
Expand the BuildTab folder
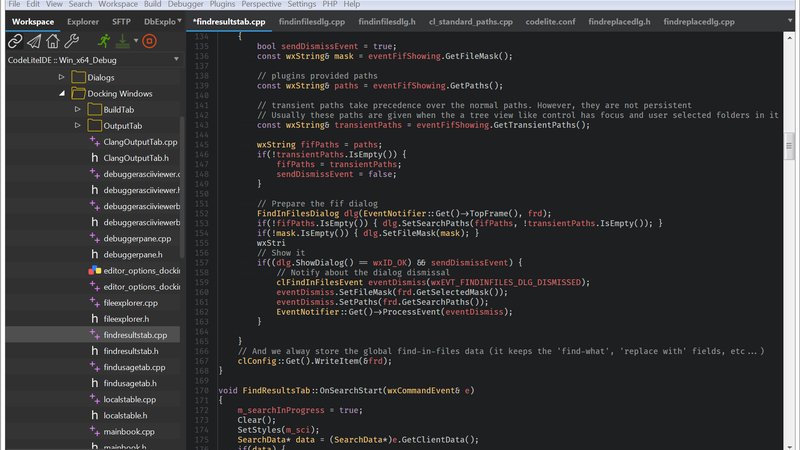[78, 109]
